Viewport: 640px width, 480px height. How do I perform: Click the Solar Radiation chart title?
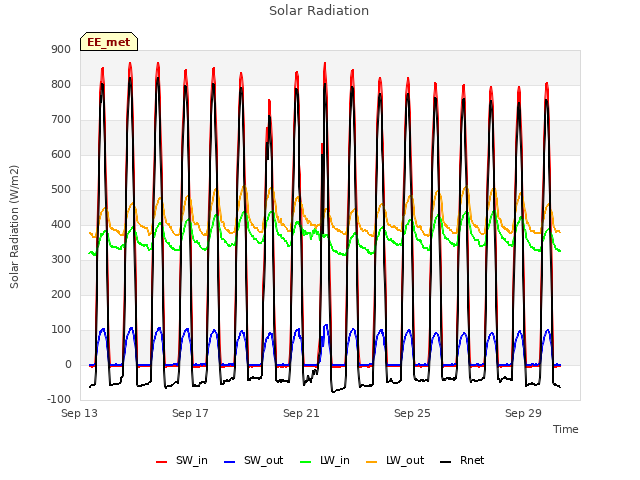319,11
